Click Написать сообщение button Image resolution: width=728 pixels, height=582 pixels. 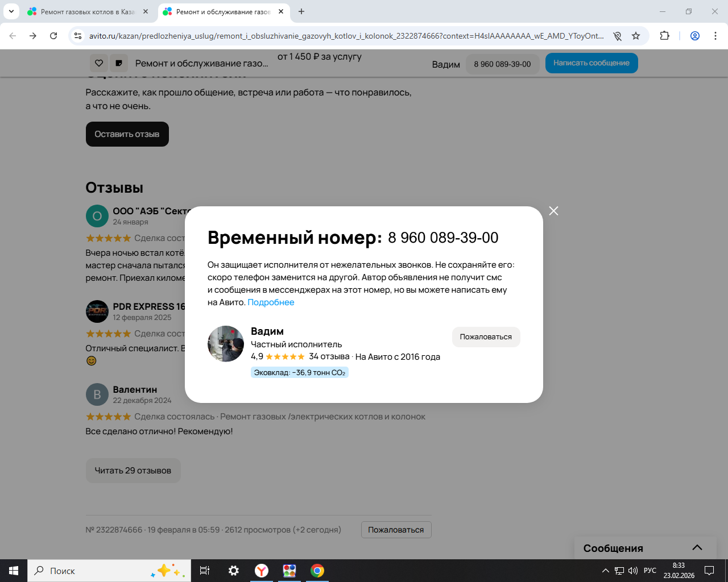(x=591, y=63)
